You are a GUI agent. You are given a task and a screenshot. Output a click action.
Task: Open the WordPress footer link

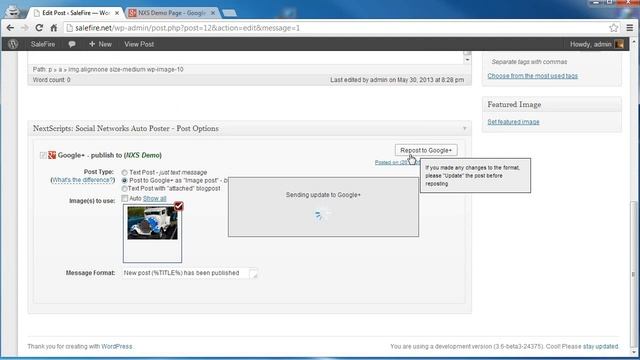coord(117,346)
